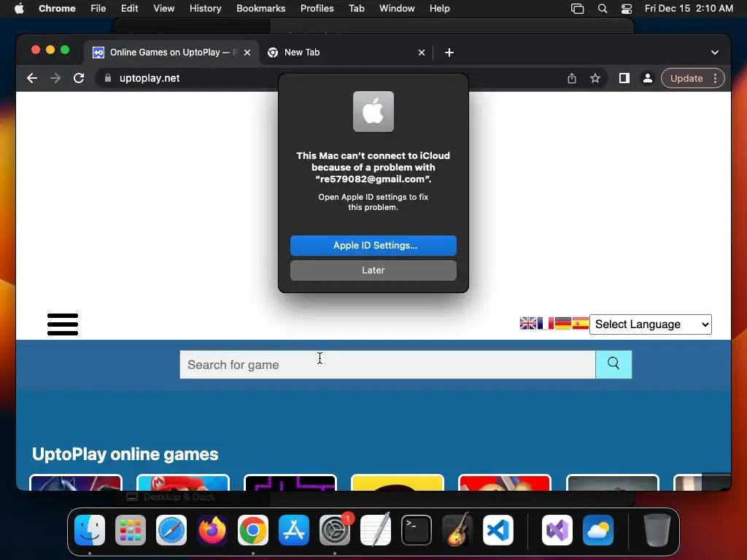Image resolution: width=747 pixels, height=560 pixels.
Task: Open the Window menu
Action: (397, 9)
